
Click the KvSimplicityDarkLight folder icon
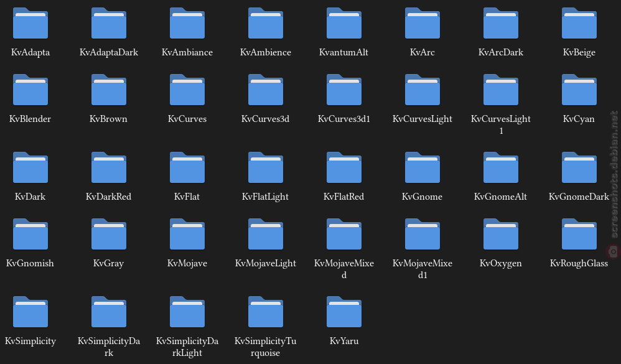pyautogui.click(x=187, y=312)
